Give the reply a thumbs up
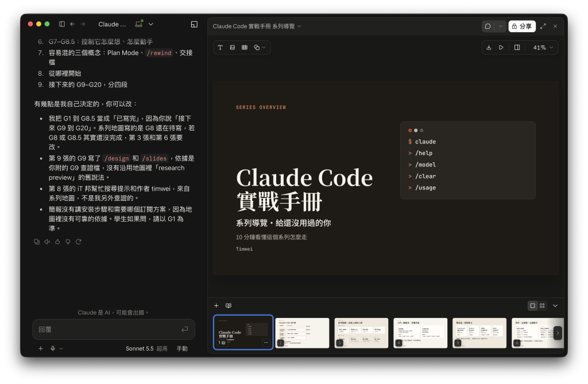Screen dimensions: 588x384 (x=57, y=242)
